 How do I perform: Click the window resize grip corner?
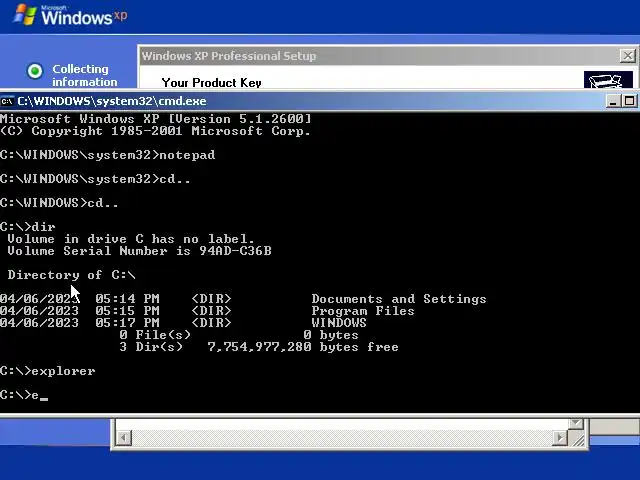578,439
